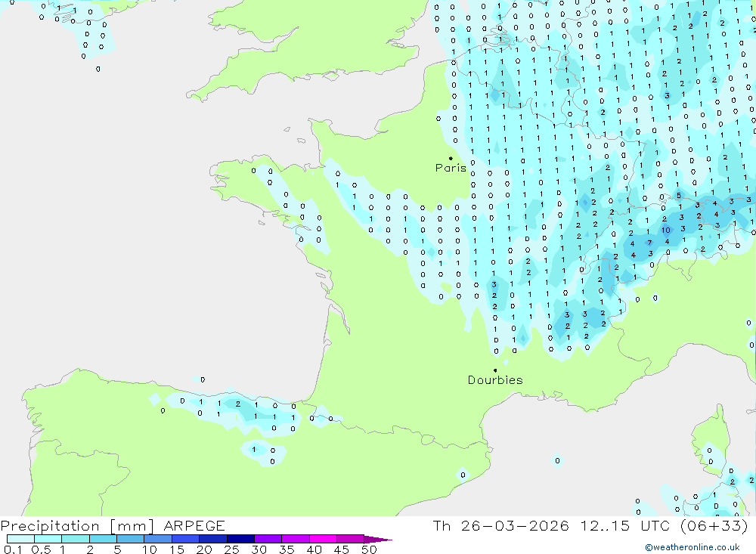Click the 7 mm precipitation value on map
Viewport: 756px width, 554px height.
tap(649, 243)
